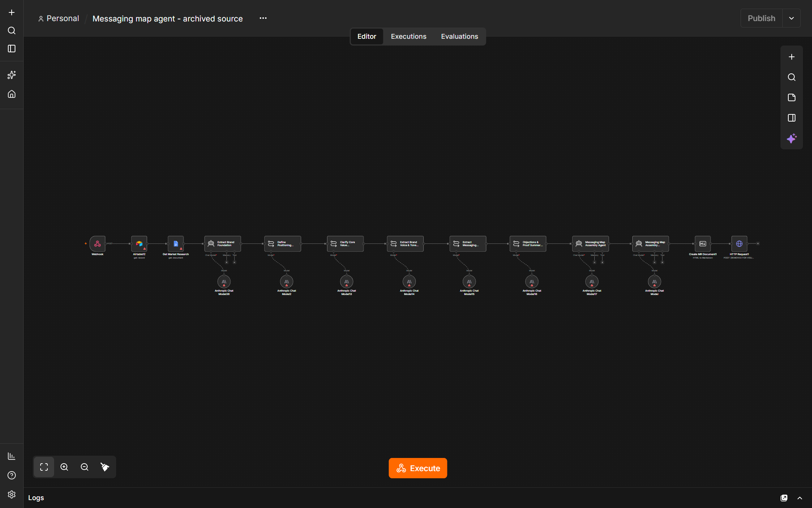Open the AI assistant sparkle icon in right panel
Viewport: 812px width, 508px height.
click(792, 138)
